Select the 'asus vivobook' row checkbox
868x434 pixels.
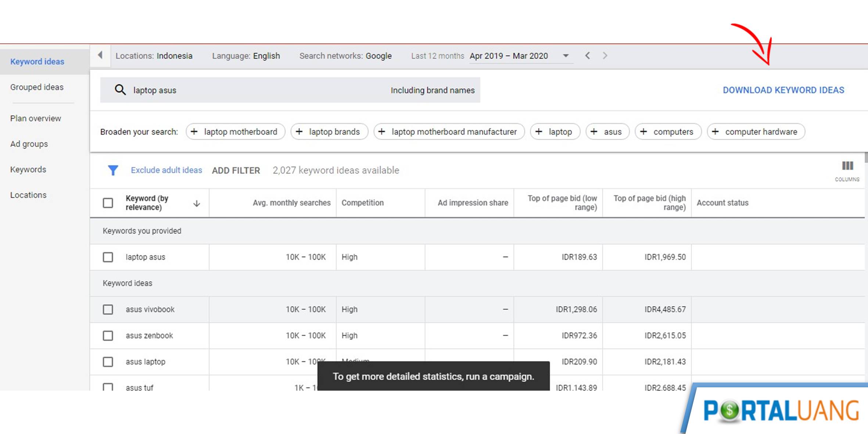click(x=108, y=309)
